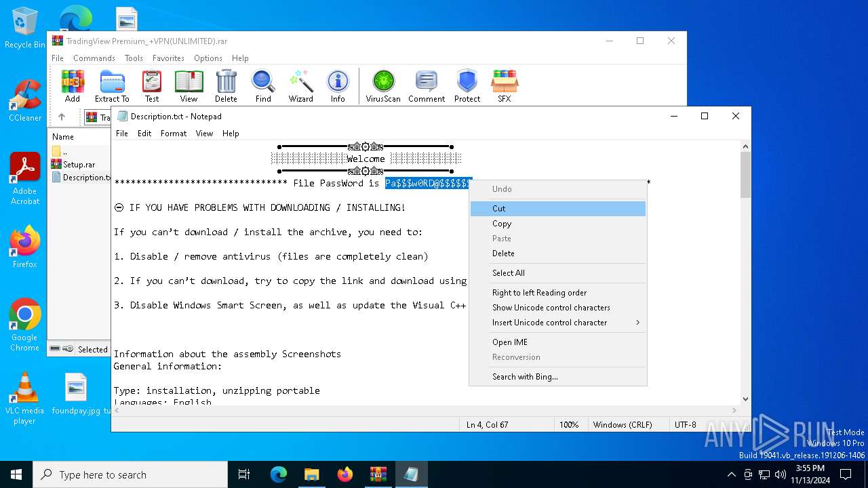Click the Add icon in WinRAR toolbar
The height and width of the screenshot is (488, 868).
(73, 86)
